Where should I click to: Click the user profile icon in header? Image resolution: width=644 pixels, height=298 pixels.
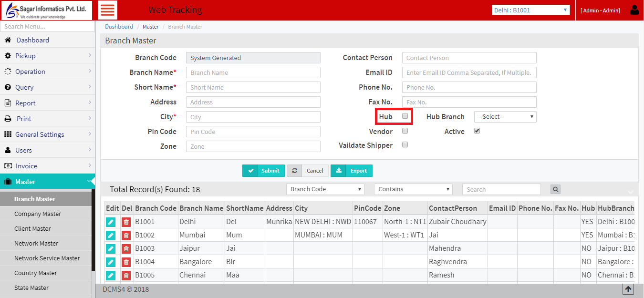[x=634, y=10]
